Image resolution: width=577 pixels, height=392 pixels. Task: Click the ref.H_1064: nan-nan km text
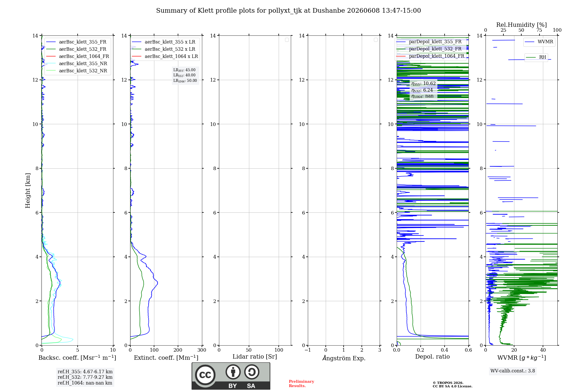click(85, 383)
